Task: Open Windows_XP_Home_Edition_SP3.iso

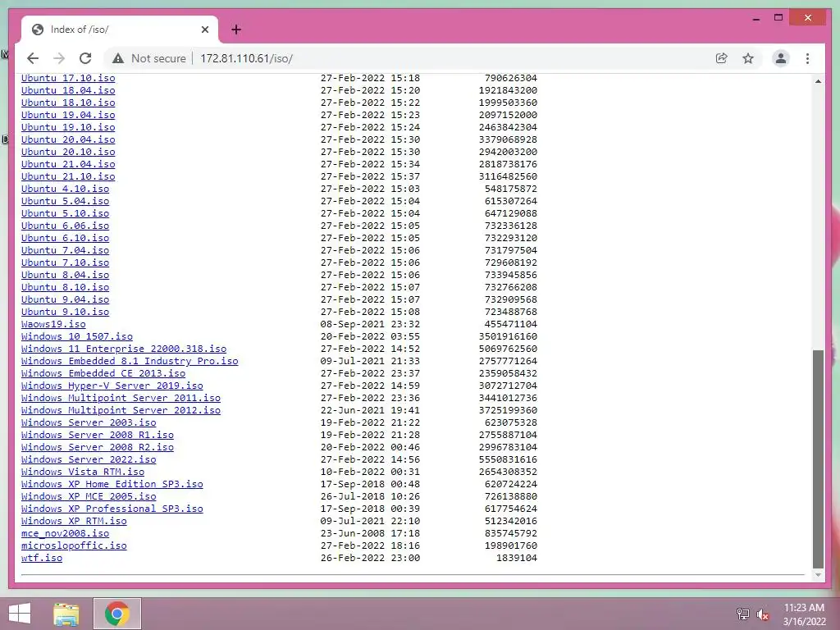Action: [112, 484]
